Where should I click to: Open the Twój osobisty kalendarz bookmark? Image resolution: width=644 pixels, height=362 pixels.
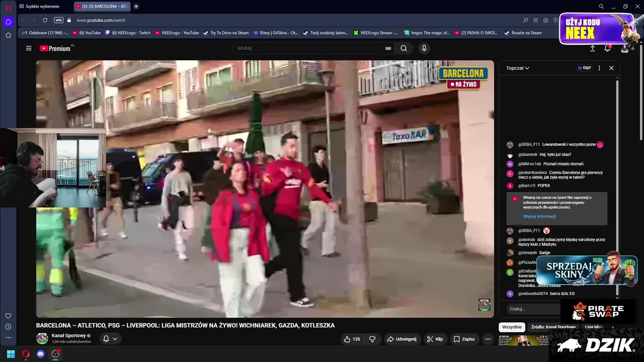click(x=326, y=33)
